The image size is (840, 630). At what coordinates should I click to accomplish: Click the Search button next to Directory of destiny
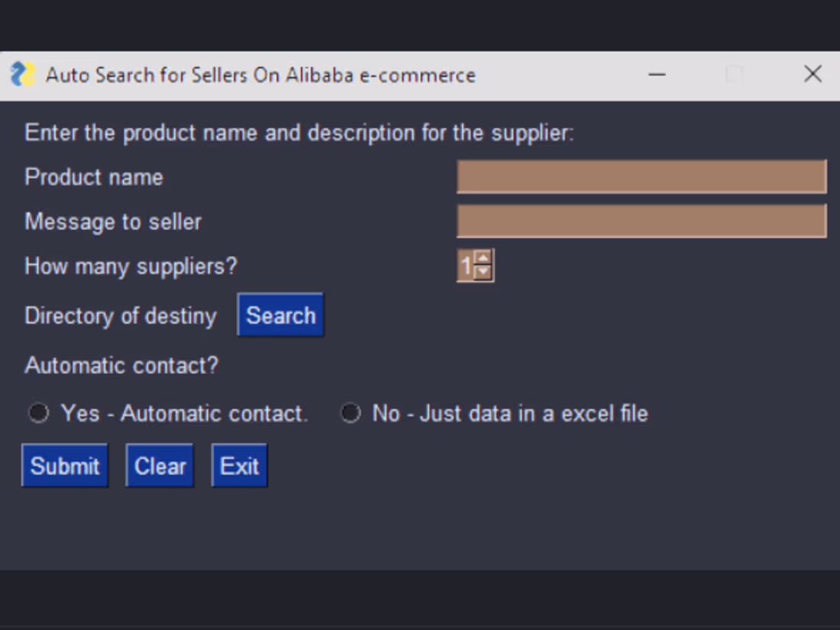pos(279,315)
